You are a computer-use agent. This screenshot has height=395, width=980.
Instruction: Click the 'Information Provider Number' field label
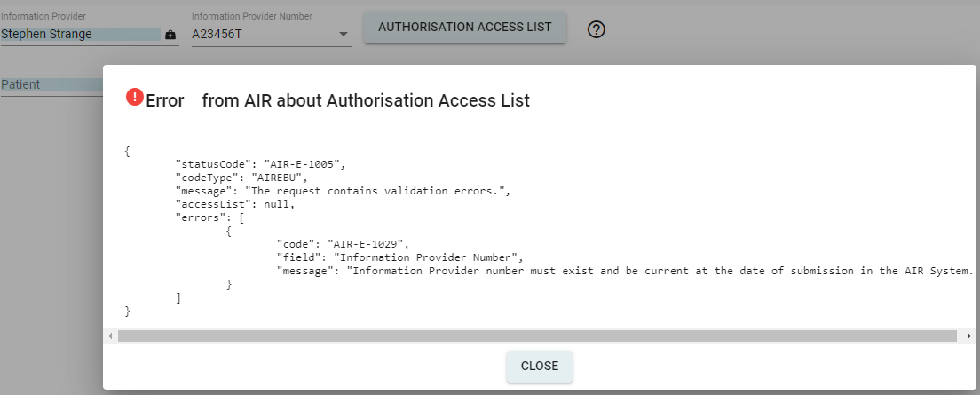252,16
